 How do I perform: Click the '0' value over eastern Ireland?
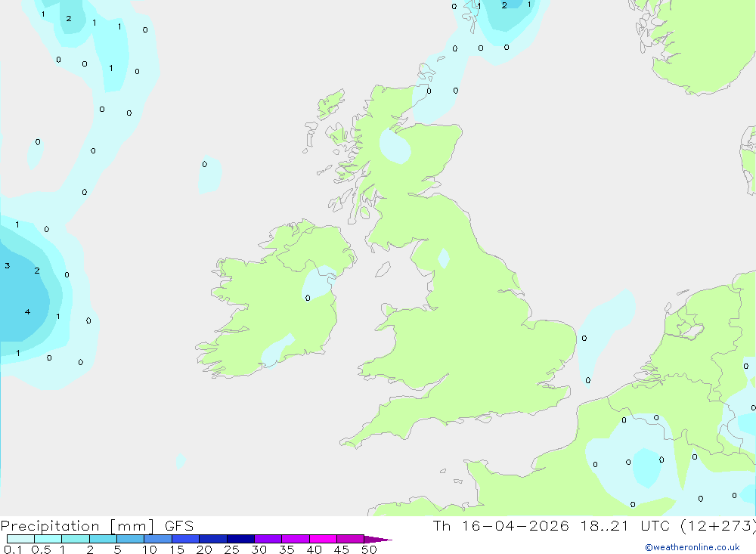pyautogui.click(x=308, y=298)
